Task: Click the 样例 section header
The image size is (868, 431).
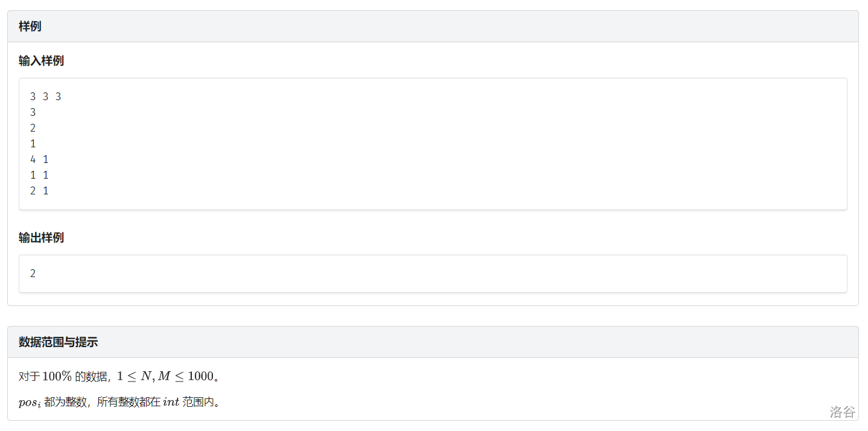Action: coord(30,27)
